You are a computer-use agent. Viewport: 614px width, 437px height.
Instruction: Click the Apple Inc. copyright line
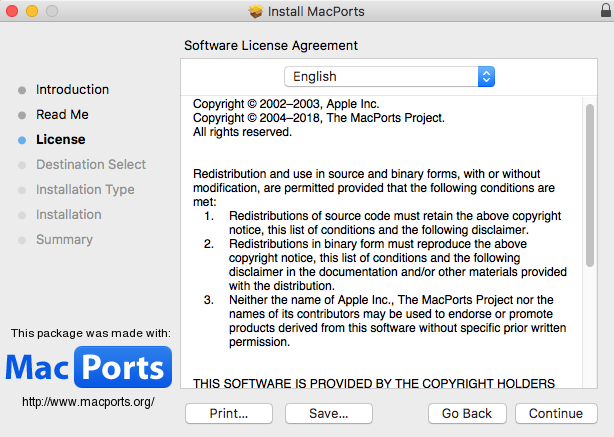(x=286, y=104)
